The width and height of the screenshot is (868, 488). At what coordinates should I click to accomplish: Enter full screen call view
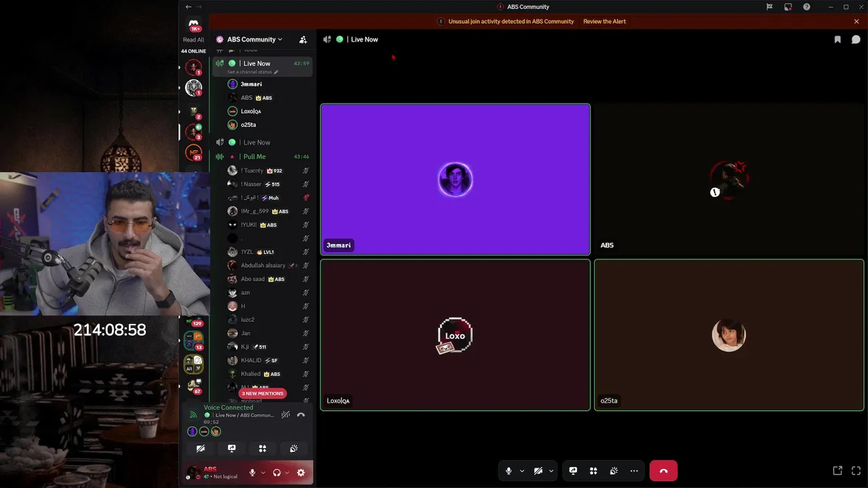point(856,471)
